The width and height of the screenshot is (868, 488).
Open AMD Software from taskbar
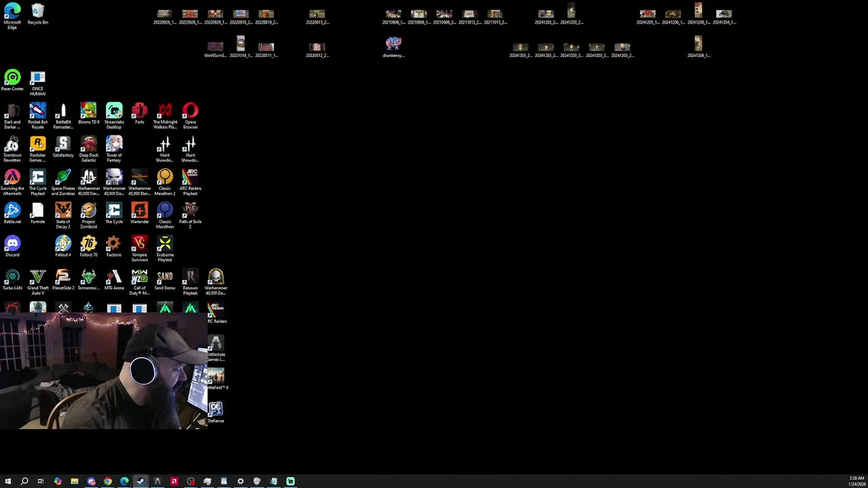point(174,481)
